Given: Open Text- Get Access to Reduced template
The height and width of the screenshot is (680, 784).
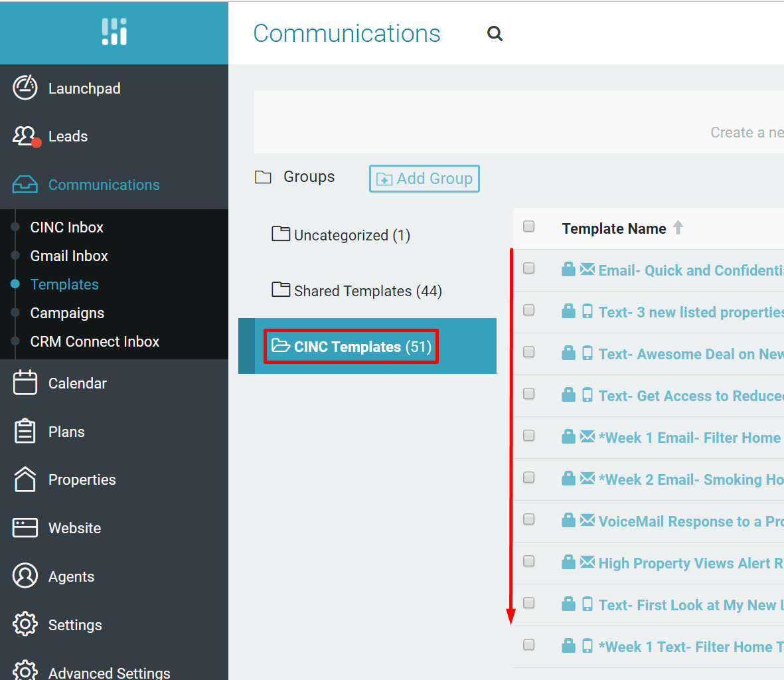Looking at the screenshot, I should click(x=691, y=396).
